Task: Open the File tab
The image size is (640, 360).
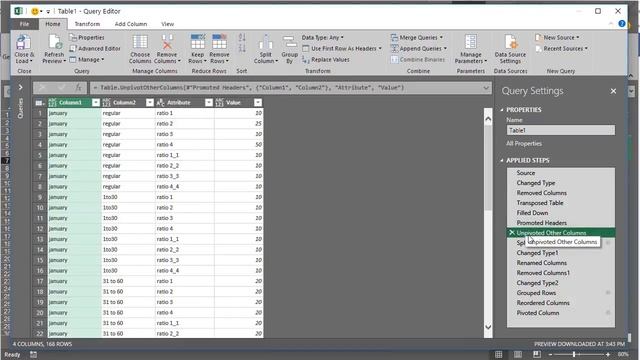Action: click(24, 24)
